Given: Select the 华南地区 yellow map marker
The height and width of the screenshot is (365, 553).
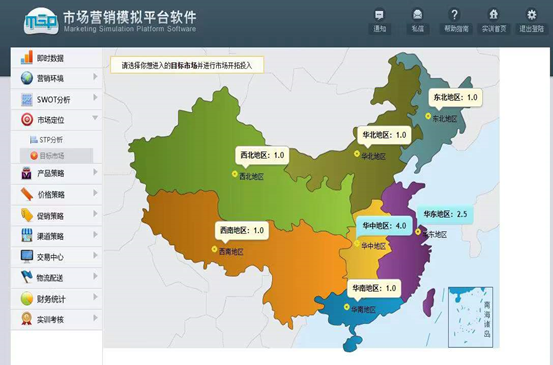Looking at the screenshot, I should [x=347, y=307].
